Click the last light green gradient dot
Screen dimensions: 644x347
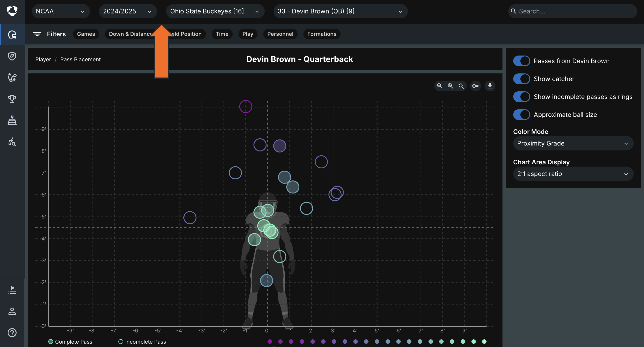[x=484, y=341]
